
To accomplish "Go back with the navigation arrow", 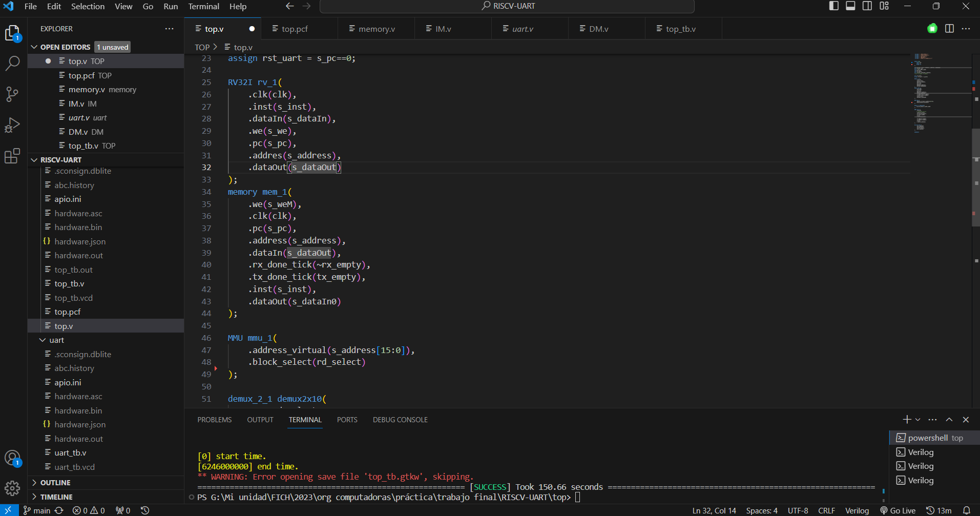I will pos(290,6).
